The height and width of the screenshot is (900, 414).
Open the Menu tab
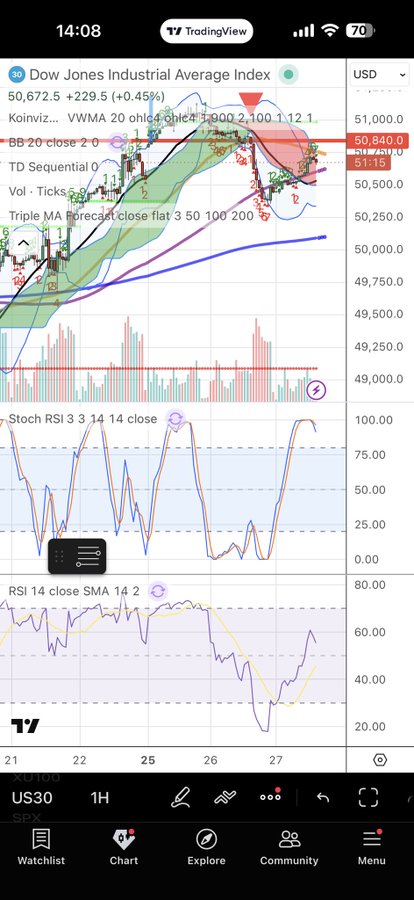point(372,847)
